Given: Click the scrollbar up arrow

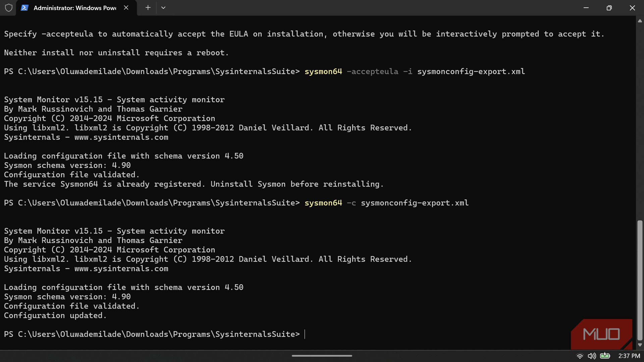Looking at the screenshot, I should click(640, 21).
